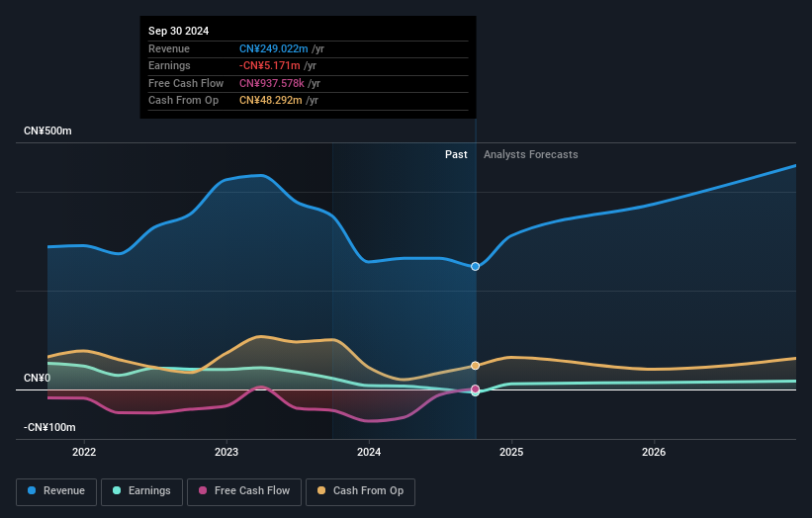This screenshot has height=518, width=812.
Task: Click the -CN¥5.171m earnings value
Action: pyautogui.click(x=270, y=65)
